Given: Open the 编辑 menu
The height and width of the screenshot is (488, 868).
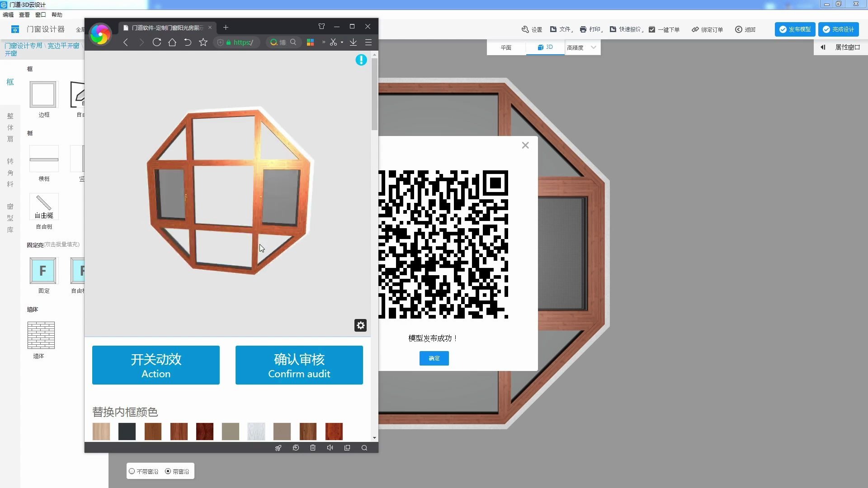Looking at the screenshot, I should tap(8, 15).
